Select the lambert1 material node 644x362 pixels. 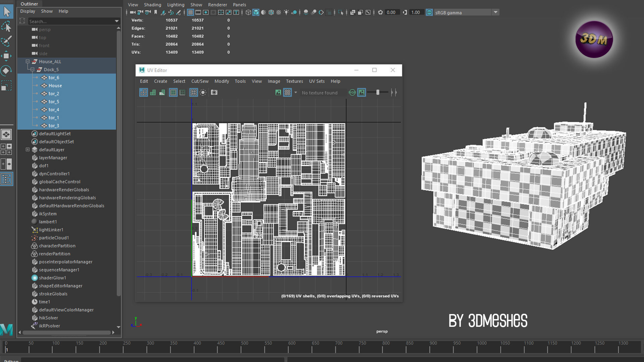coord(48,222)
